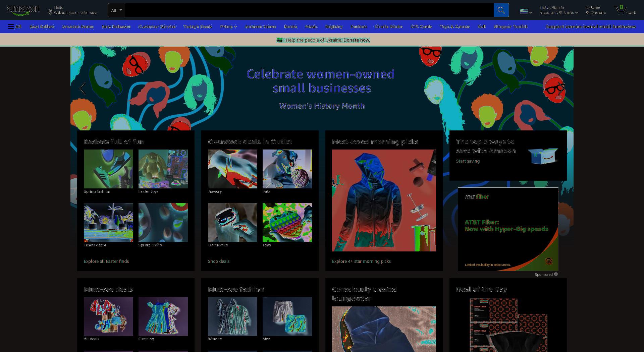This screenshot has height=352, width=644.
Task: Open Amazon Home nav item
Action: point(260,26)
